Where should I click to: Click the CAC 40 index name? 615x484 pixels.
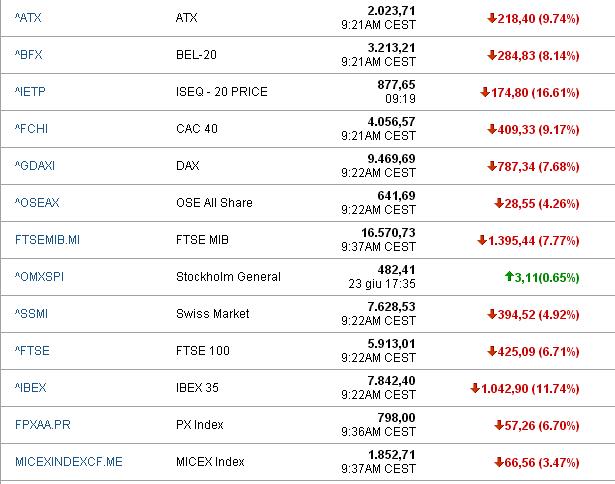tap(197, 129)
